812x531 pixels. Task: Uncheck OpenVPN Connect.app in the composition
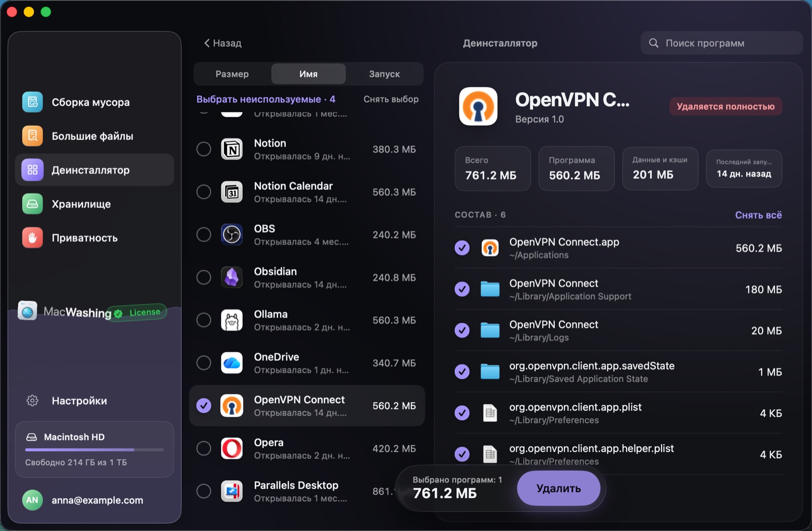[x=462, y=248]
